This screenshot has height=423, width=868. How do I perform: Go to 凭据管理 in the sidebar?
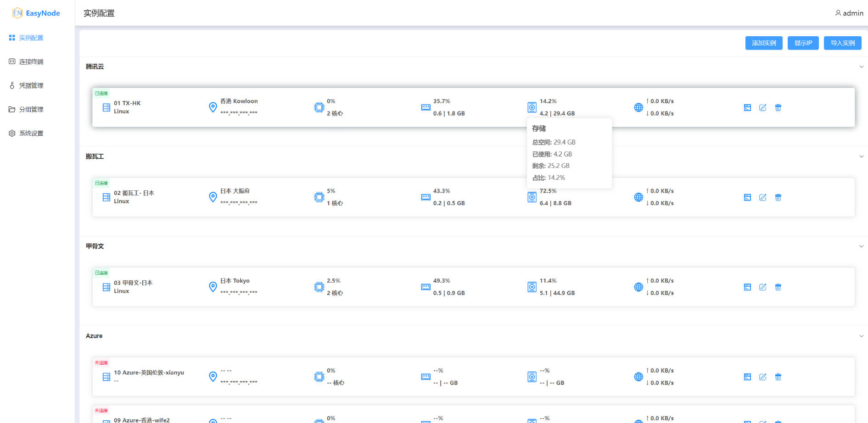pos(31,85)
